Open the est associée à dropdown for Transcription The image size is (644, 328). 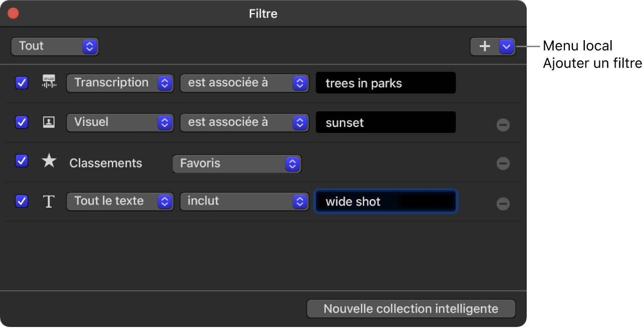[x=244, y=83]
